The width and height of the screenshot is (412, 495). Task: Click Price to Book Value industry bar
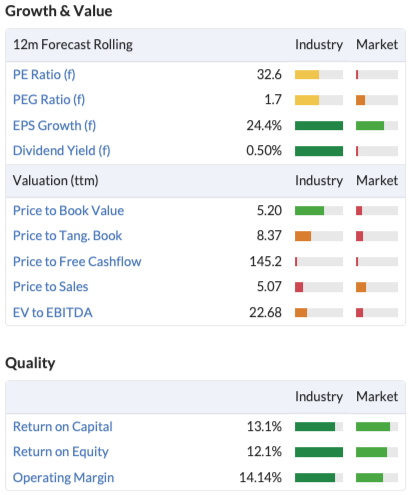point(319,211)
